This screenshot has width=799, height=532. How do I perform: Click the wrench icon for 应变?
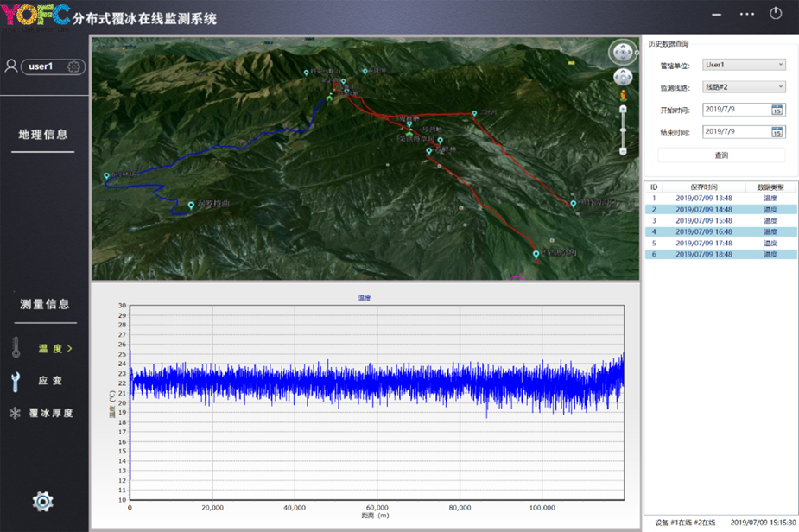(x=16, y=381)
